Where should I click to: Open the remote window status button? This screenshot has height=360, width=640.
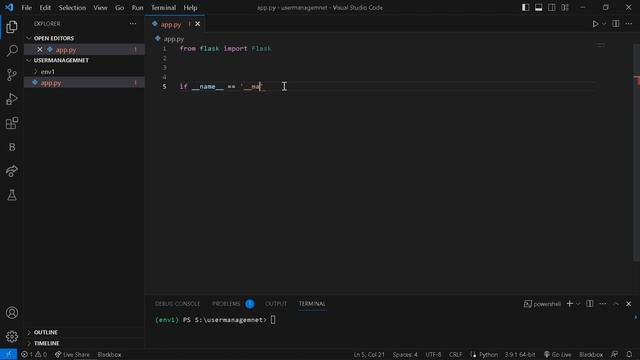tap(8, 355)
